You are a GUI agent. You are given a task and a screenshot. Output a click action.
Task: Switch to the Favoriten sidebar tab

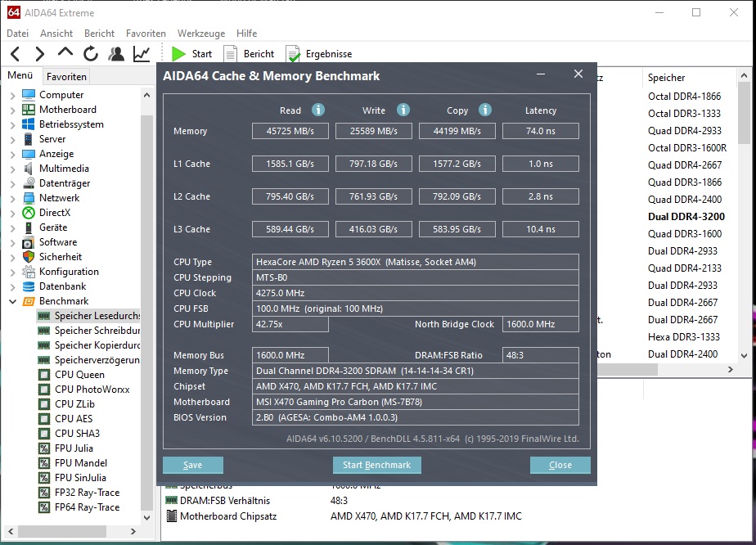[x=66, y=76]
